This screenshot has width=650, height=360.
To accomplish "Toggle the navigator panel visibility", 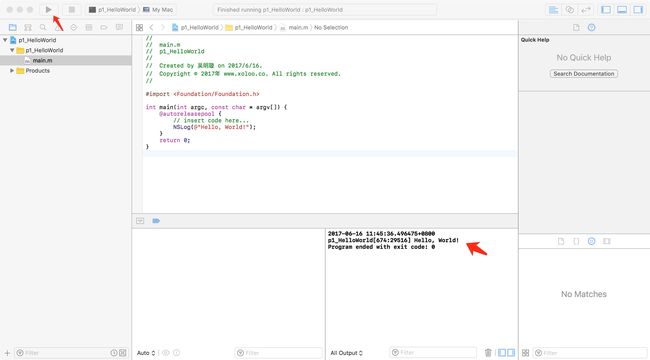I will [606, 10].
